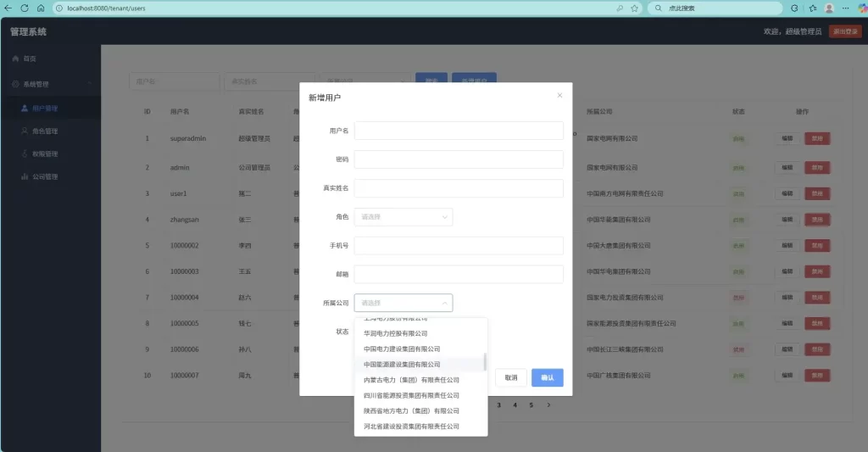Click the 用户名 search box above the table
The height and width of the screenshot is (452, 868).
coord(175,81)
